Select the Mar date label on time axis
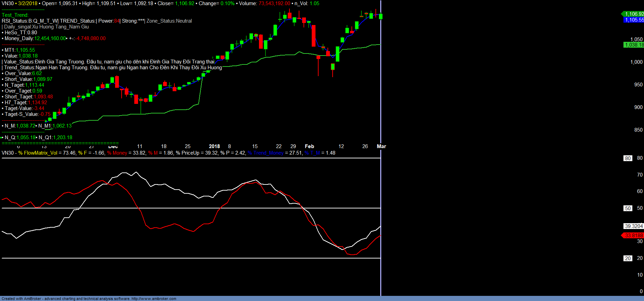Image resolution: width=644 pixels, height=301 pixels. (x=381, y=146)
